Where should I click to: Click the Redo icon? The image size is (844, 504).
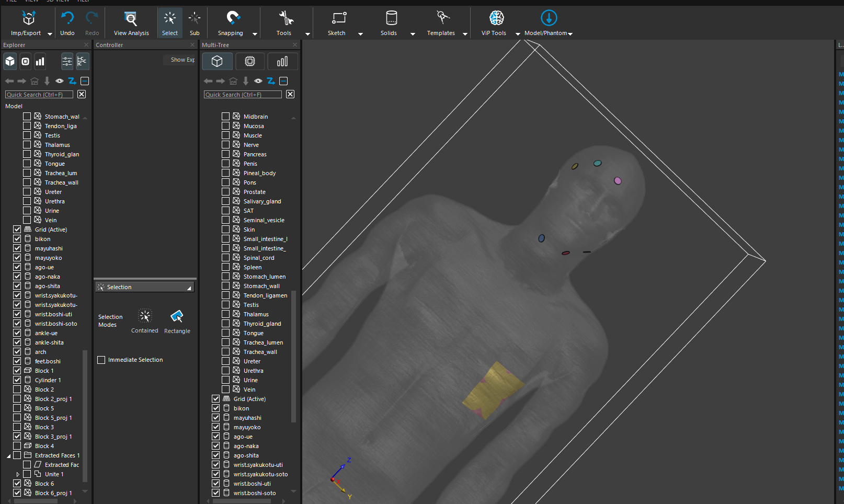coord(92,18)
